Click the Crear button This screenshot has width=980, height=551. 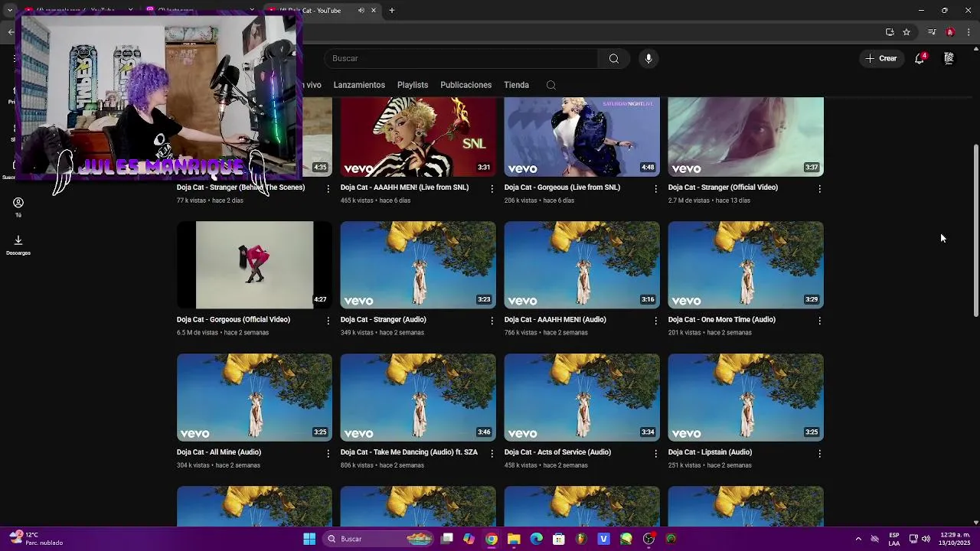pos(881,59)
